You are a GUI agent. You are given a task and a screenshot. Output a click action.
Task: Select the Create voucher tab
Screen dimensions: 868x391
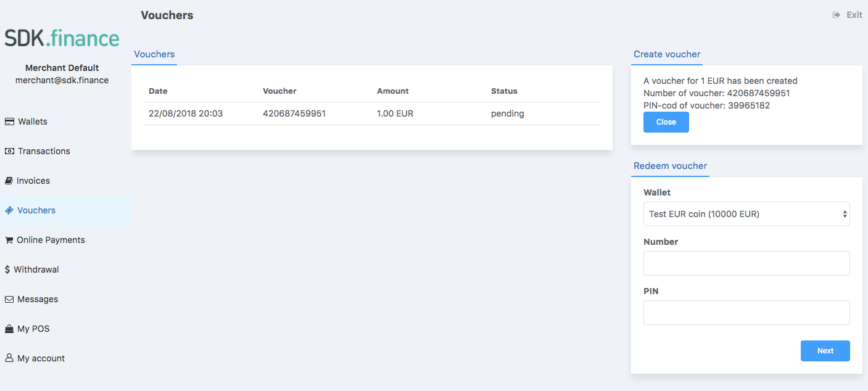click(x=667, y=54)
